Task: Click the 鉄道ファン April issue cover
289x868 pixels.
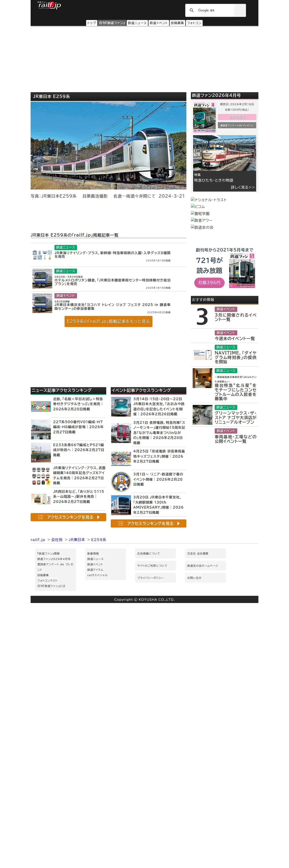Action: [204, 117]
